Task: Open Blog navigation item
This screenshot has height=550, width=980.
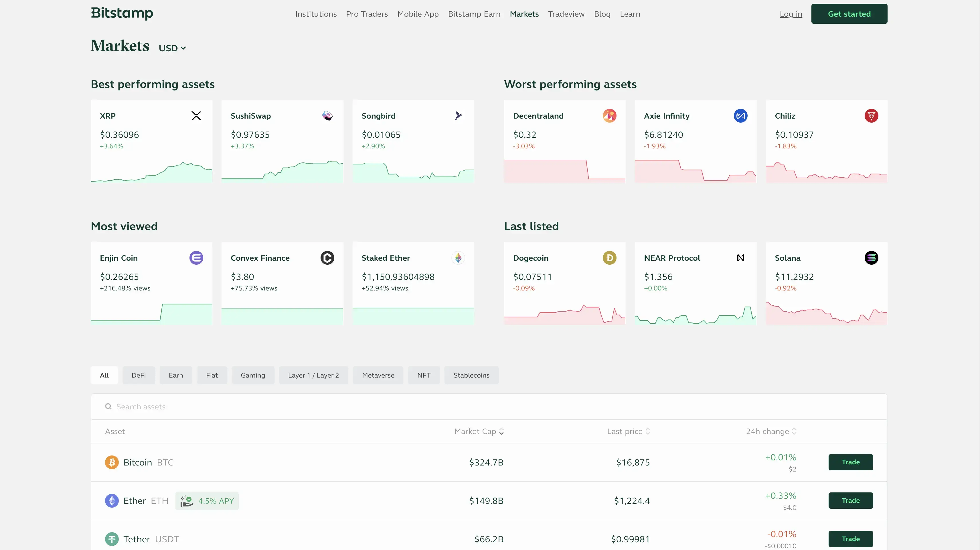Action: coord(602,14)
